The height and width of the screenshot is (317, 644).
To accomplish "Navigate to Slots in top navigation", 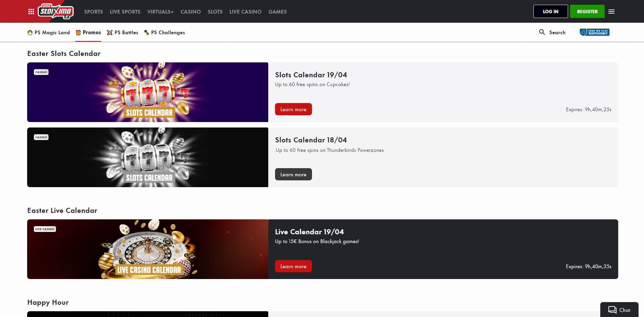I will pos(215,12).
